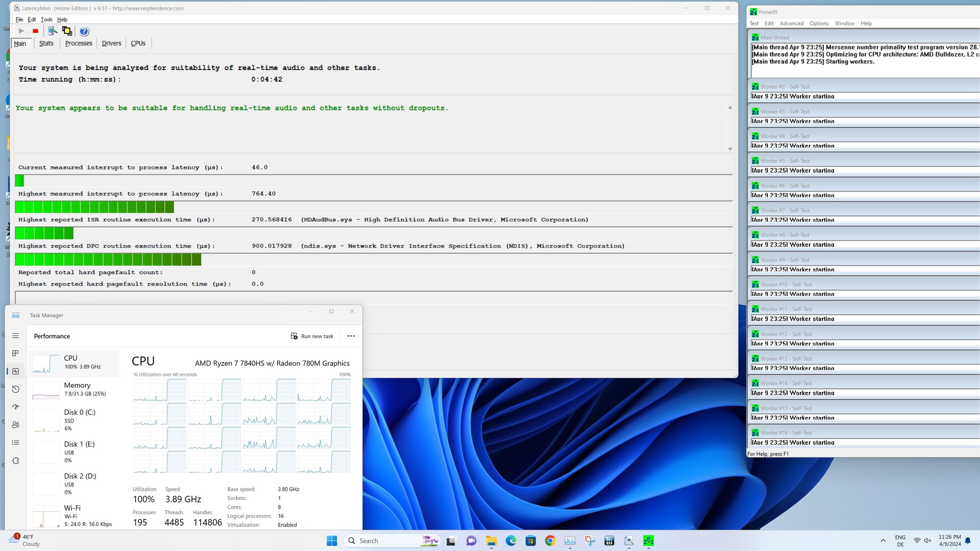Open Microsoft Edge from the taskbar

point(511,541)
